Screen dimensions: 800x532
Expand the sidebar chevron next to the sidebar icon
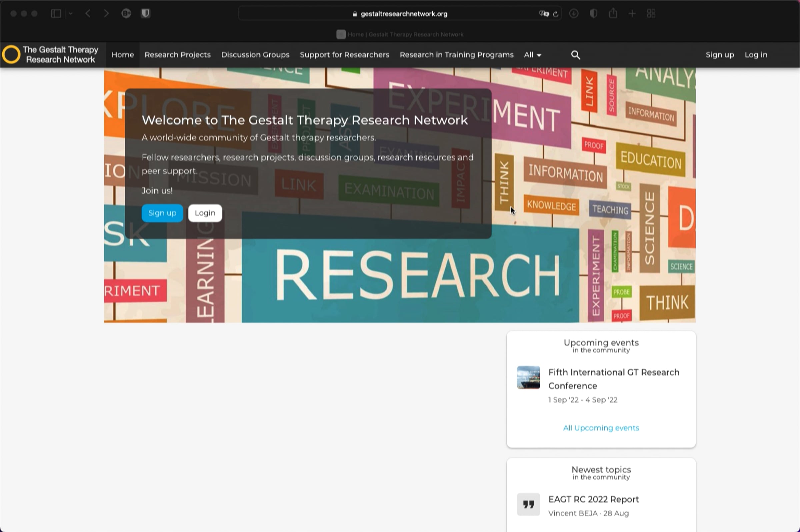(x=71, y=14)
